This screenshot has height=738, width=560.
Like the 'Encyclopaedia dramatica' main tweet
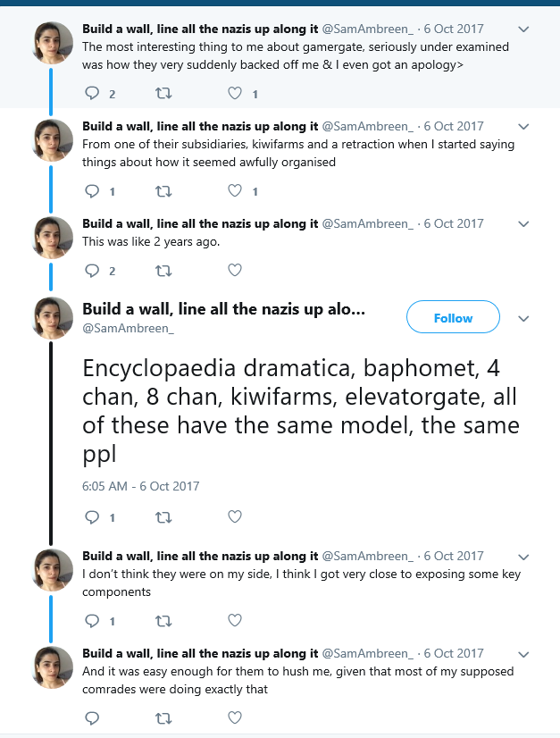[235, 516]
